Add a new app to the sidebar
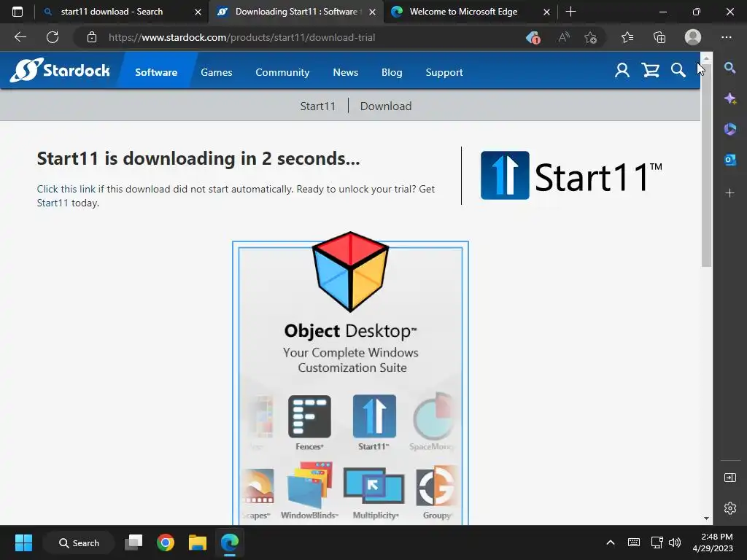747x560 pixels. coord(729,192)
